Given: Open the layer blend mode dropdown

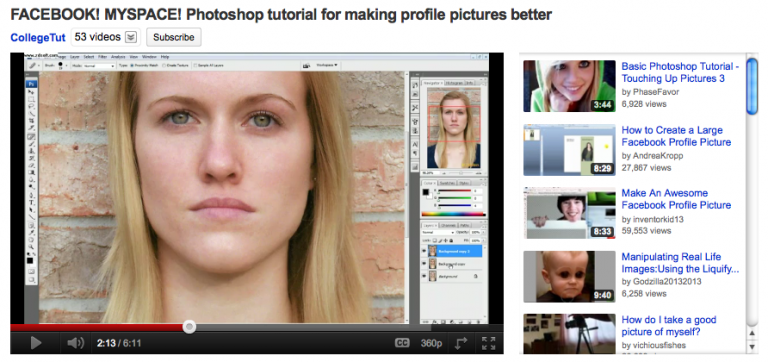Looking at the screenshot, I should (x=438, y=232).
